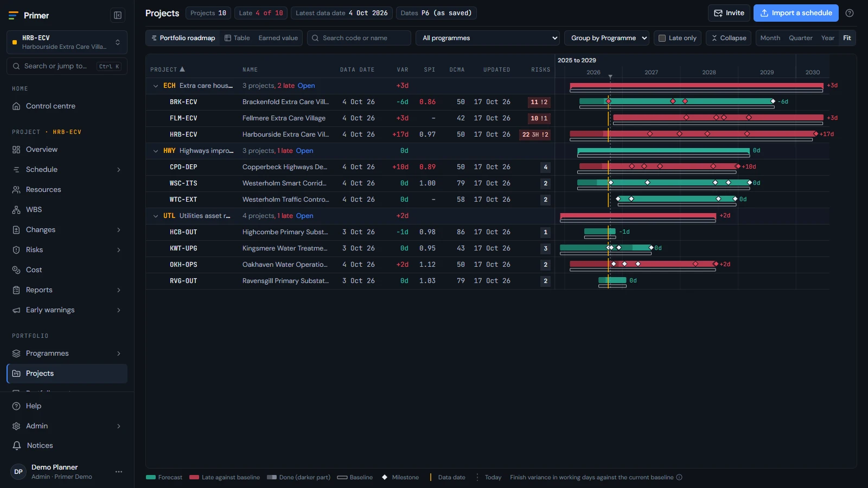Collapse the sidebar with the panel icon

point(118,15)
